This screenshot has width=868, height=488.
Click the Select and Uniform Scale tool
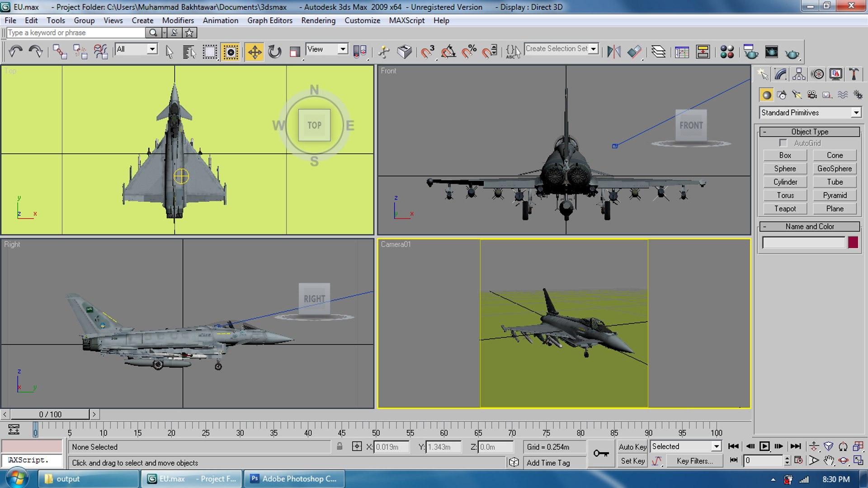click(x=294, y=52)
